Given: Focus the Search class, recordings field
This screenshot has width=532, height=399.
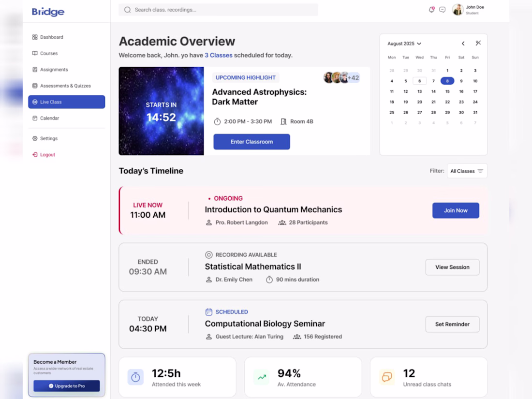Looking at the screenshot, I should click(218, 10).
